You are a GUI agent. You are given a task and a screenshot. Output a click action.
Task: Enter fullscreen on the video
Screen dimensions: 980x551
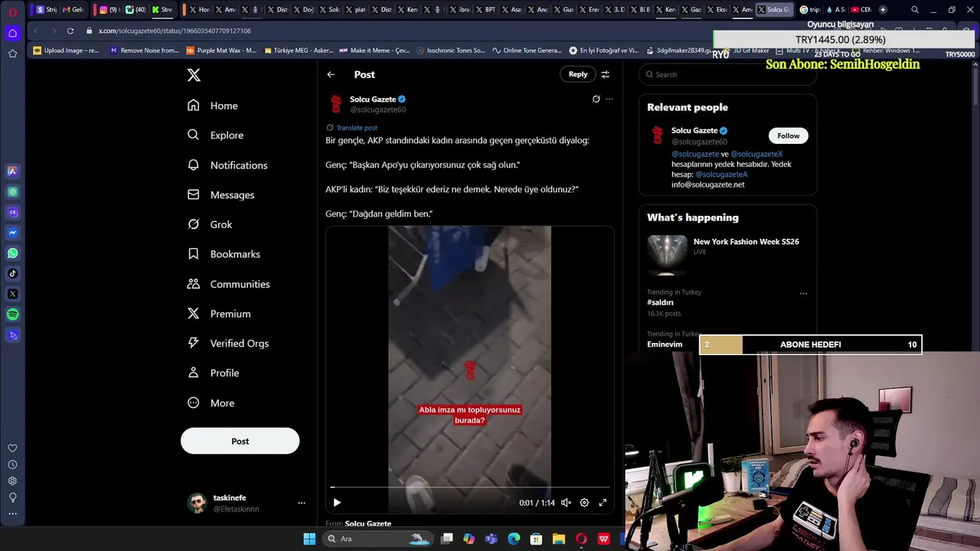603,503
